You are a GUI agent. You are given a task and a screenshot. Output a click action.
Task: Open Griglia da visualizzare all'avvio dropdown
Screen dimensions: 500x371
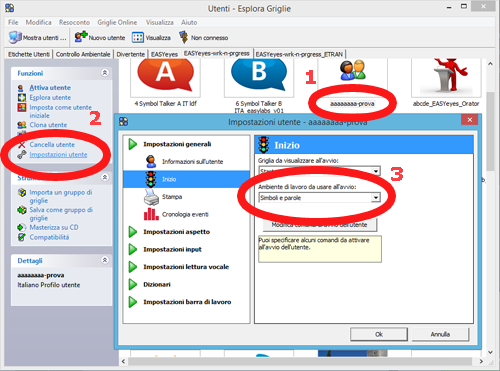pyautogui.click(x=376, y=171)
